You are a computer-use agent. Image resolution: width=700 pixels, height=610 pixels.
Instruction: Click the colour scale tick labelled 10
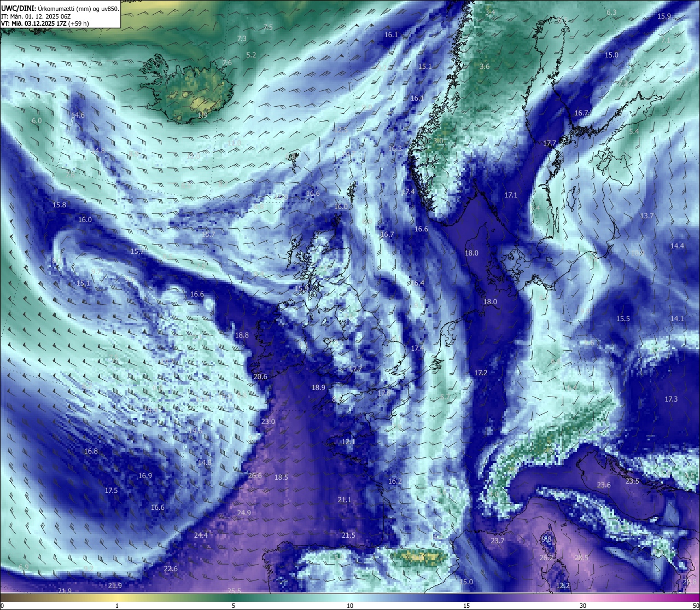(x=350, y=606)
